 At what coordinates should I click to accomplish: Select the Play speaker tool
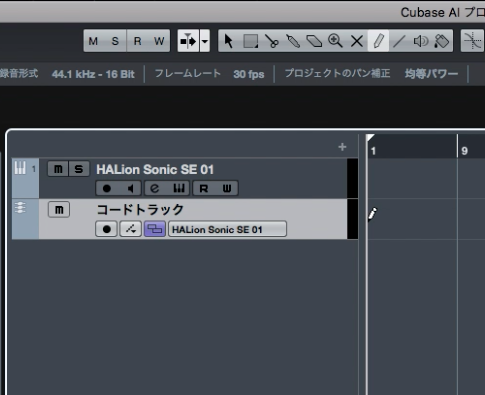pos(421,41)
